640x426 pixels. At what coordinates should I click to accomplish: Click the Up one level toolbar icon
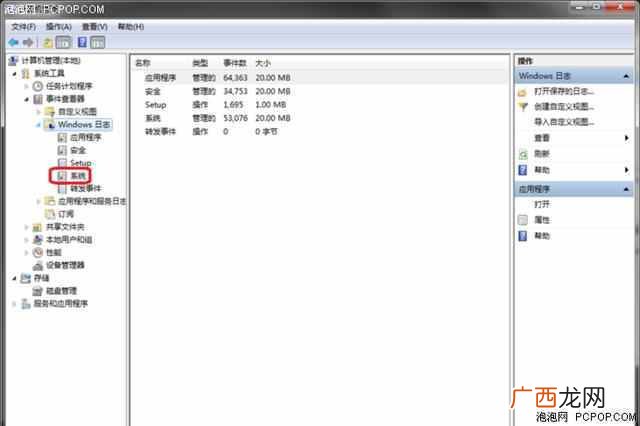(48, 42)
